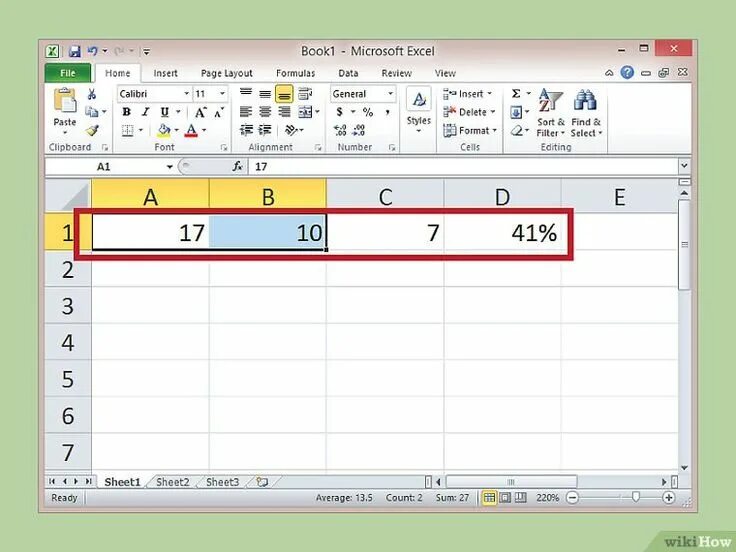Viewport: 736px width, 552px height.
Task: Click the Delete cells button
Action: (x=469, y=112)
